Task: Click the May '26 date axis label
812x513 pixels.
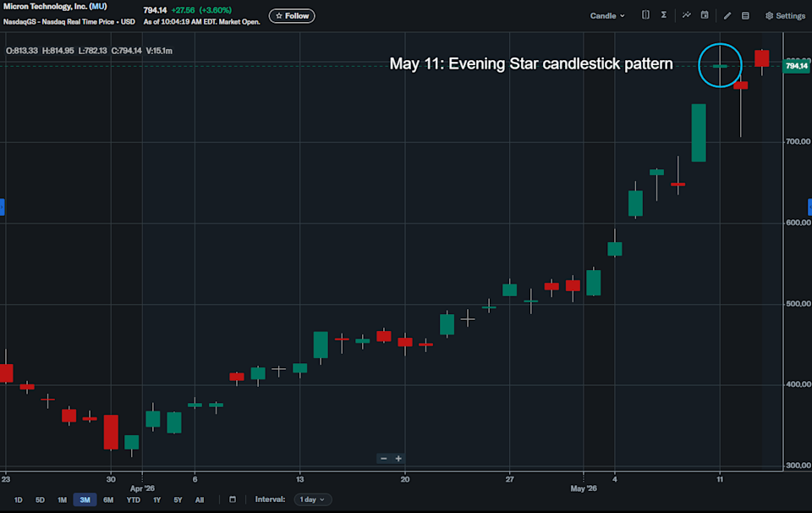Action: click(x=584, y=488)
